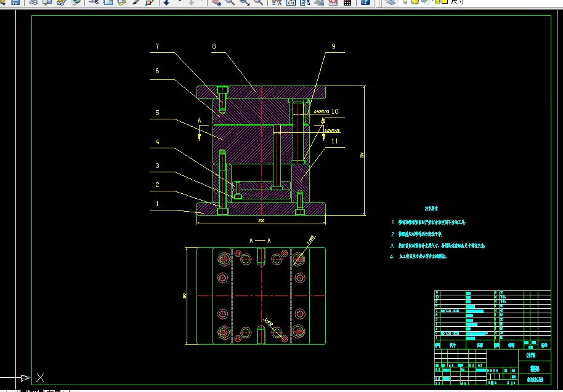Open Plot Preview from the toolbar
Viewport: 563px width, 392px height.
47,2
